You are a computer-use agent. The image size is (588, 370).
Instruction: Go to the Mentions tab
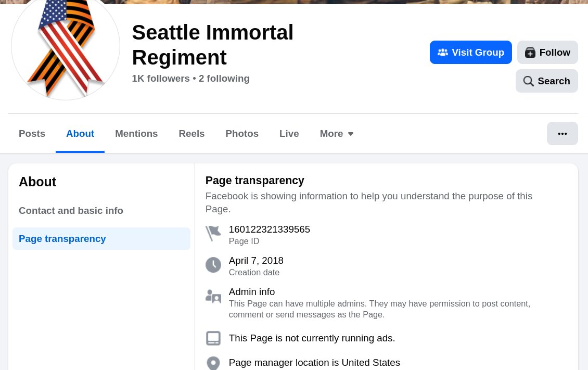point(136,134)
